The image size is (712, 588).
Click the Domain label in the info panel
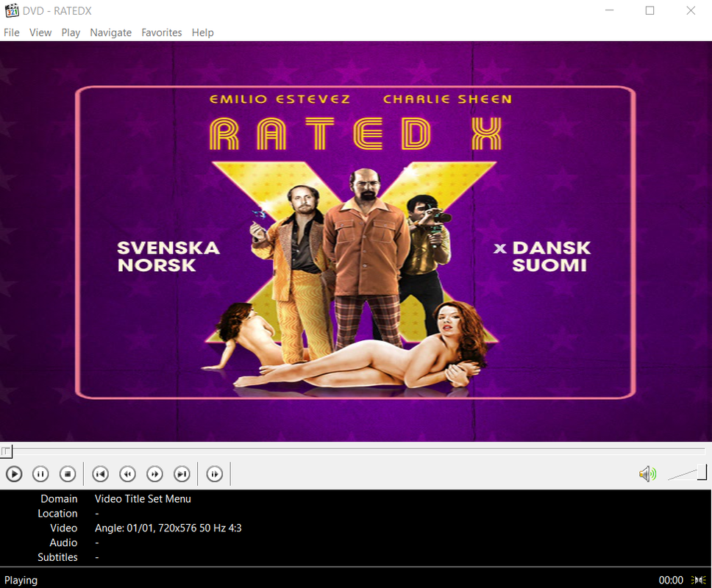click(59, 498)
